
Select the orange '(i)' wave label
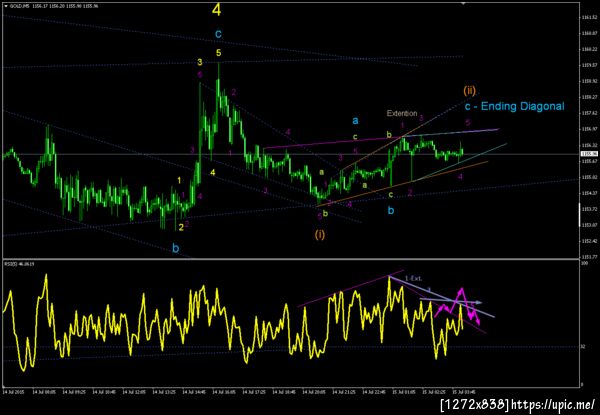pos(320,234)
